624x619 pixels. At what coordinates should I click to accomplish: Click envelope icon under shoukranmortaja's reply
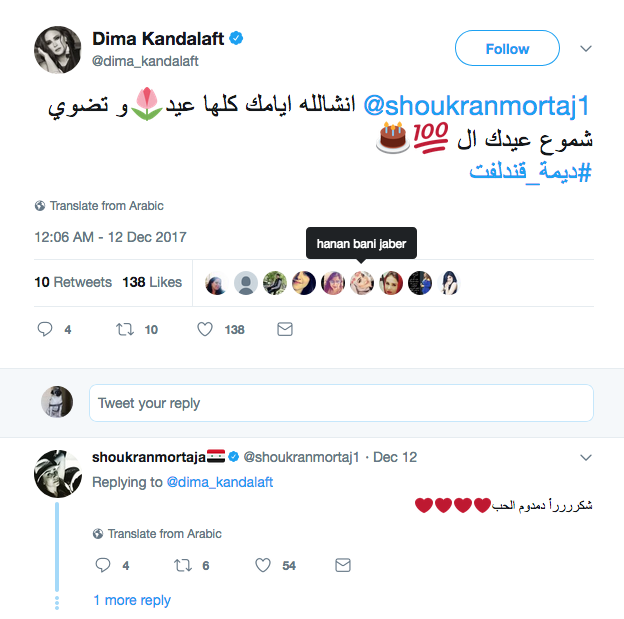point(343,566)
